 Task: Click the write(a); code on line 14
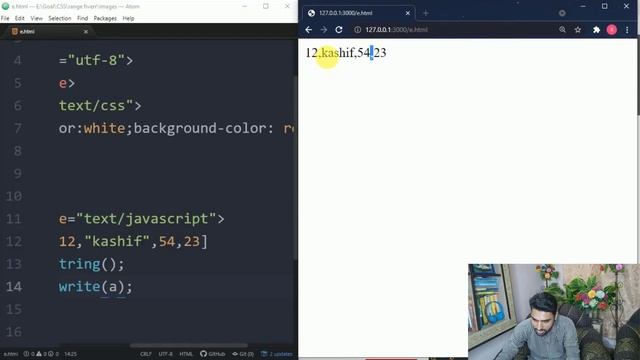tap(96, 287)
